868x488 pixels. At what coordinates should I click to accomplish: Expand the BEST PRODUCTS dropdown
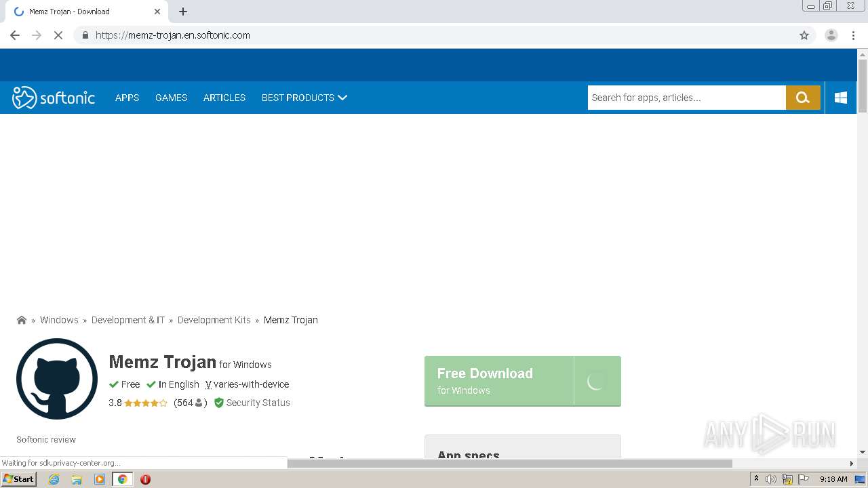pos(304,98)
